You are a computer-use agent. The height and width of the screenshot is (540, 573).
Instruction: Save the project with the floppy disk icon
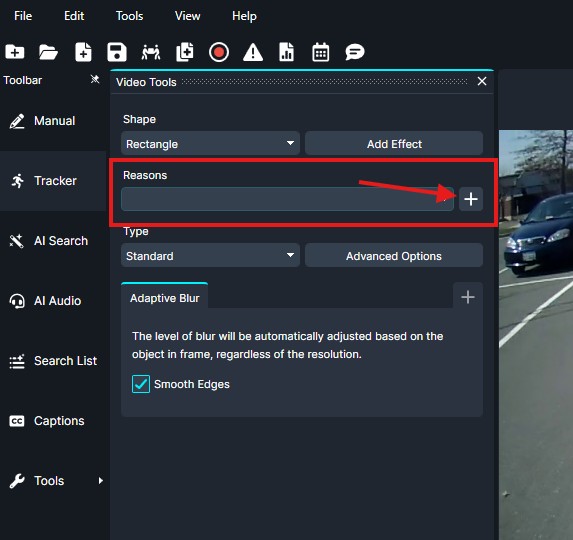(117, 52)
